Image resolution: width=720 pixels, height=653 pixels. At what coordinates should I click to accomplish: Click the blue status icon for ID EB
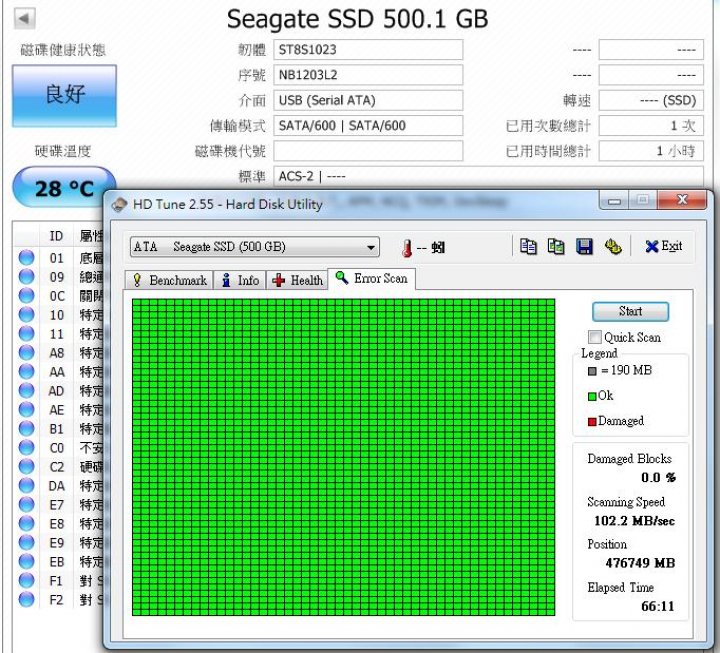click(27, 561)
